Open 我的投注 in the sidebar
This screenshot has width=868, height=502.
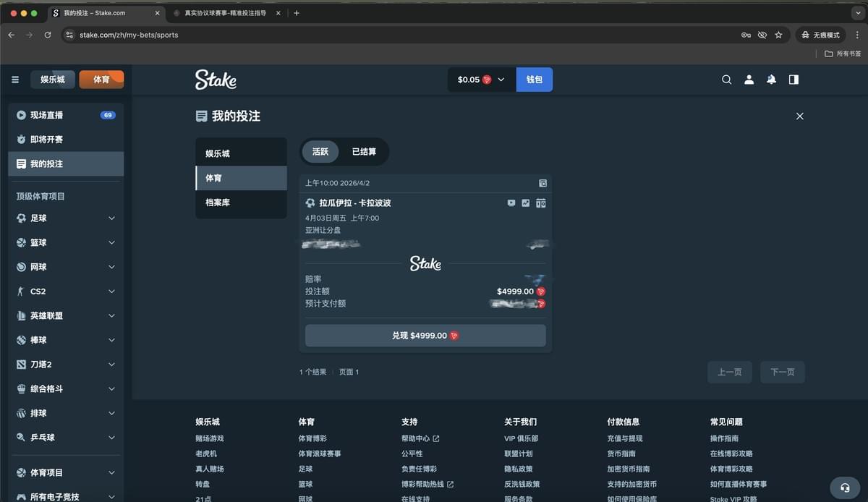pos(66,164)
